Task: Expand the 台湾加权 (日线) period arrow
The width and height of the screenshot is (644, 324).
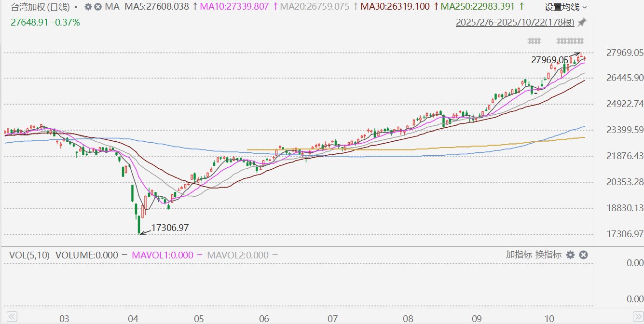Action: (x=76, y=7)
